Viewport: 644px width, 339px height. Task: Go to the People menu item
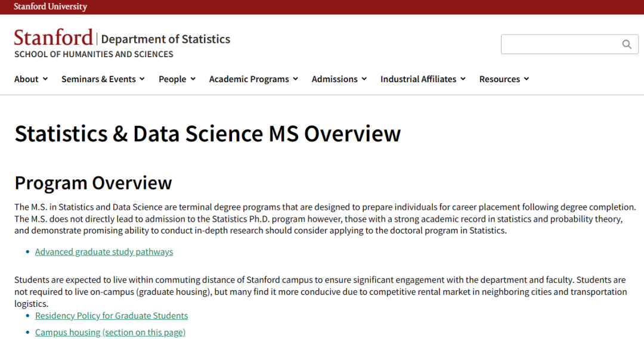(x=172, y=79)
